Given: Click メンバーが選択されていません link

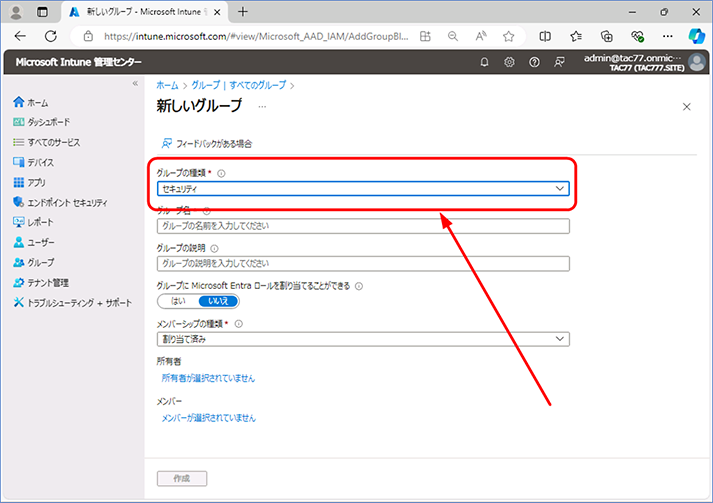Looking at the screenshot, I should tap(209, 417).
